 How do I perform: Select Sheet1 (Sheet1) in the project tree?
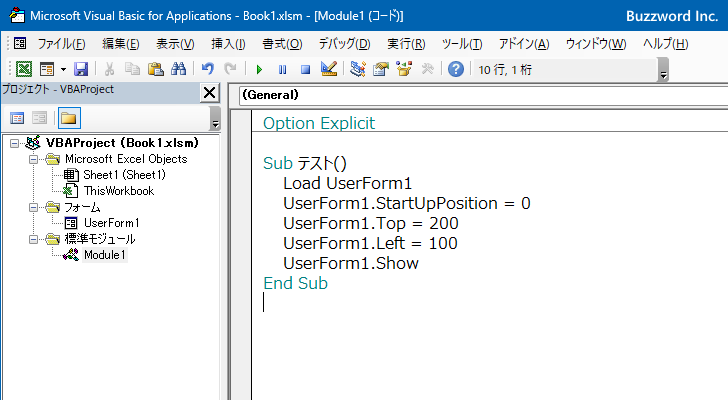124,175
